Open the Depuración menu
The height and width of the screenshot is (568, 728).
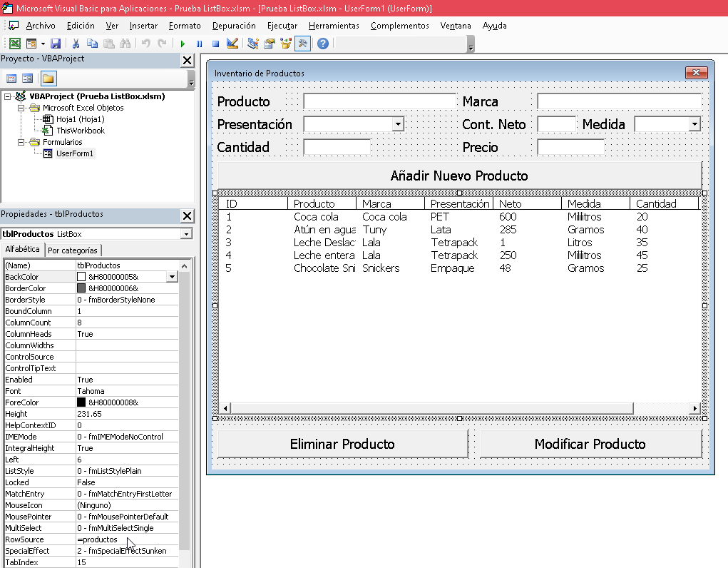(234, 26)
